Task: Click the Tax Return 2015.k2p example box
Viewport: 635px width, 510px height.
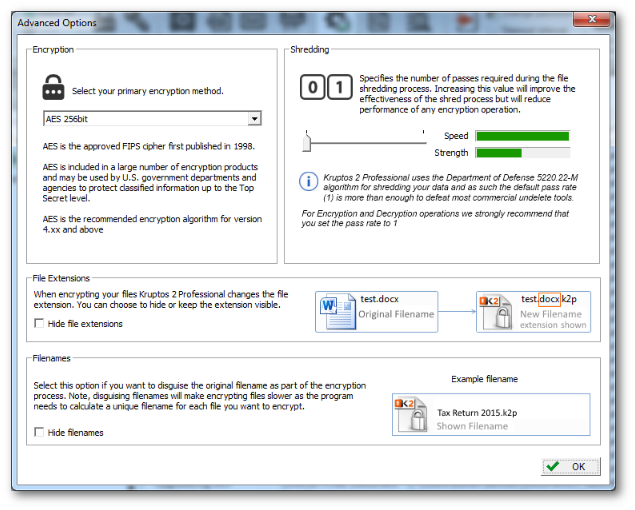Action: [x=491, y=414]
